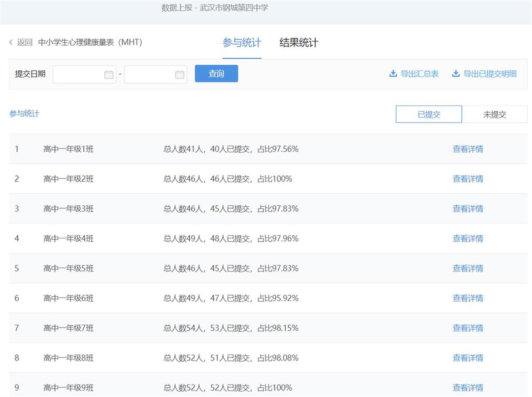Image resolution: width=532 pixels, height=397 pixels.
Task: Open calendar icon in end date field
Action: tap(180, 75)
